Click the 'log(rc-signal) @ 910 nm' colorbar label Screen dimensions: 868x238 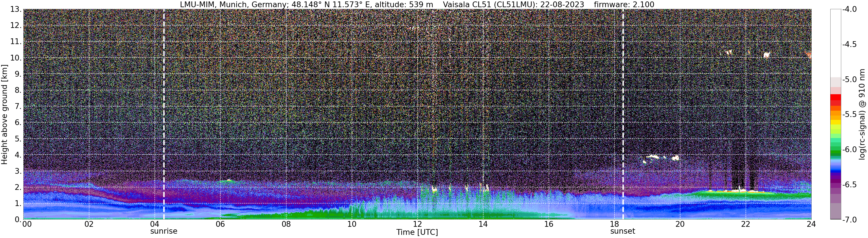(862, 114)
